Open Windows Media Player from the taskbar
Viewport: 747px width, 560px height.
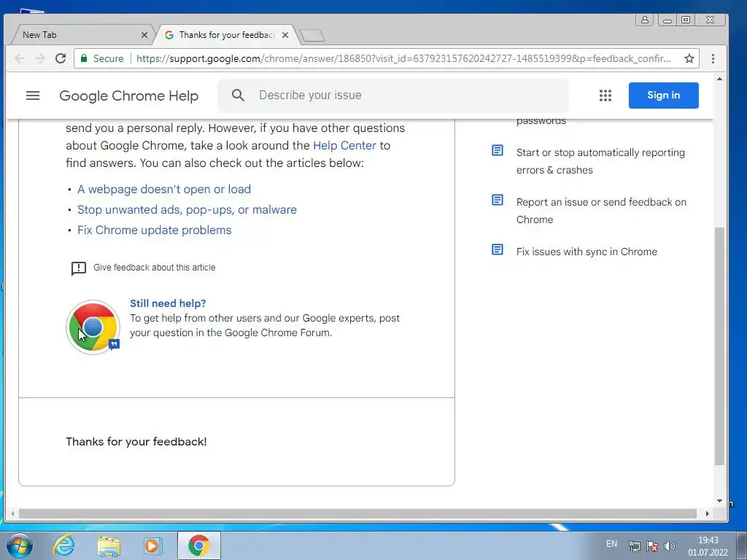(x=153, y=545)
